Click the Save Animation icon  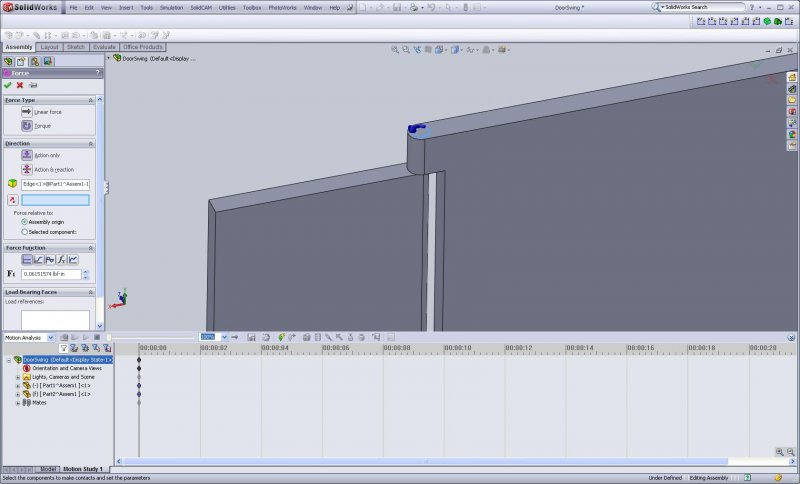pyautogui.click(x=251, y=337)
